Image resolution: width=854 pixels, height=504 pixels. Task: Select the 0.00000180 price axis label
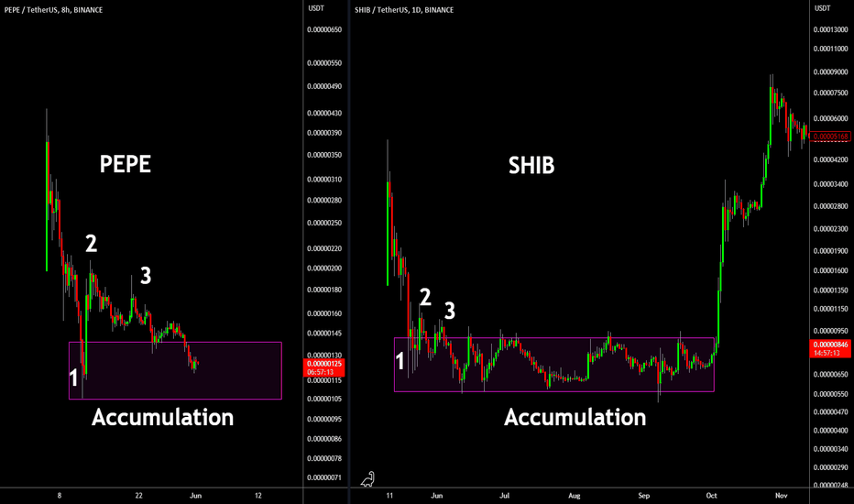point(324,290)
